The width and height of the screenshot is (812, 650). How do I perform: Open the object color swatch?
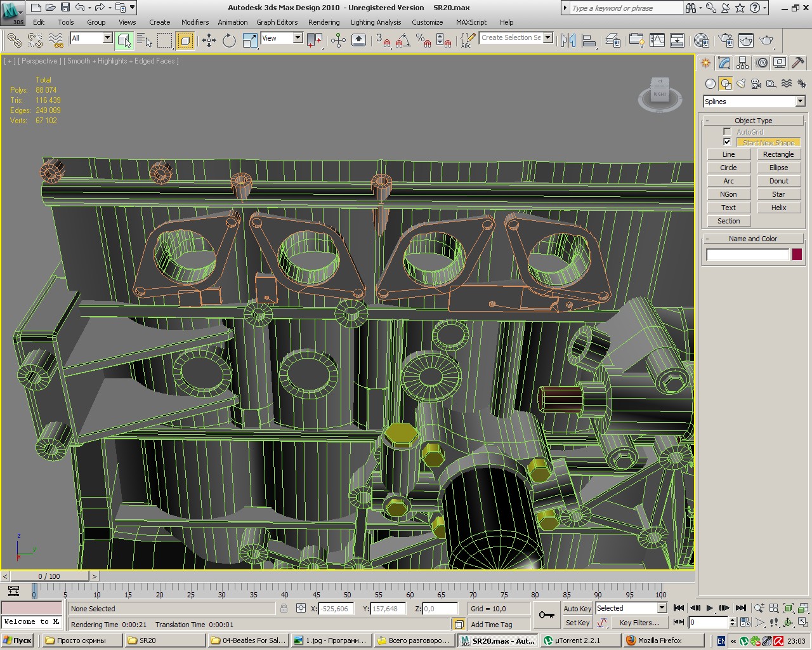click(797, 255)
